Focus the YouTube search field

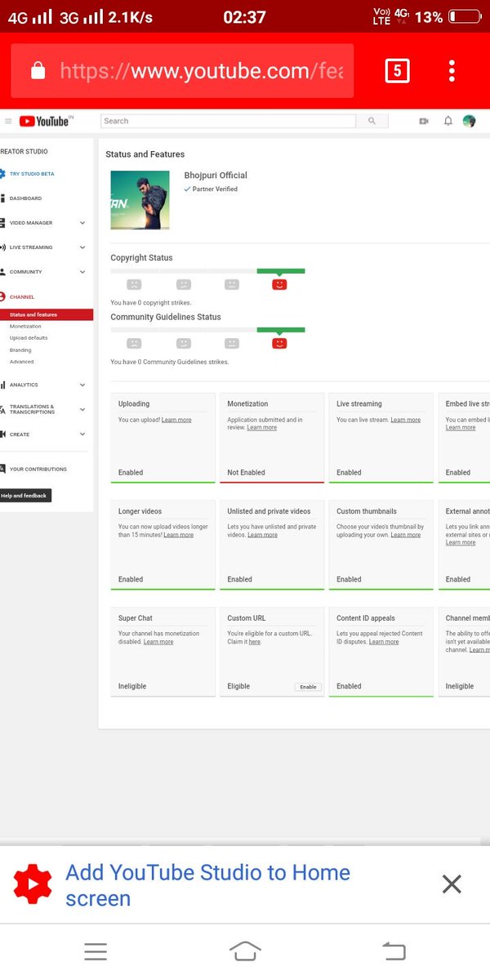[x=229, y=121]
